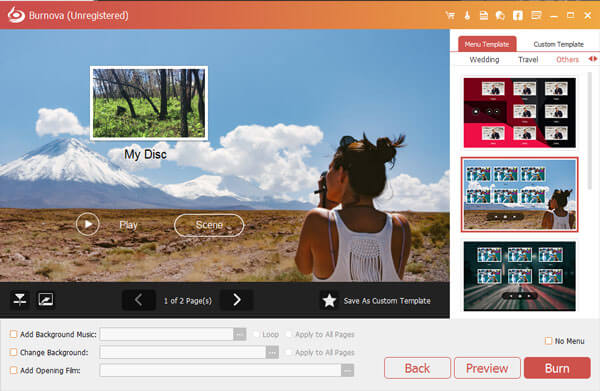Image resolution: width=600 pixels, height=391 pixels.
Task: Browse for background image file
Action: pyautogui.click(x=272, y=352)
